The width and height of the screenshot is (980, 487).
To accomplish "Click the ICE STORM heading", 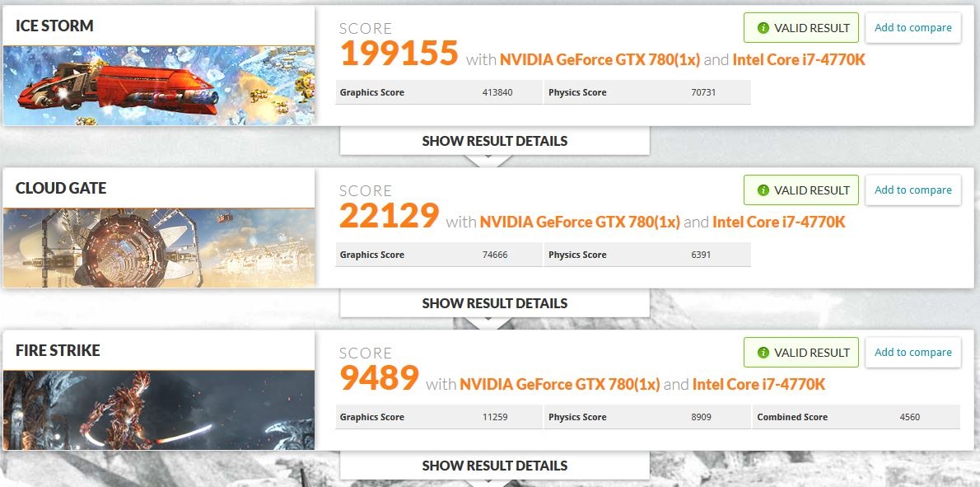I will click(54, 26).
